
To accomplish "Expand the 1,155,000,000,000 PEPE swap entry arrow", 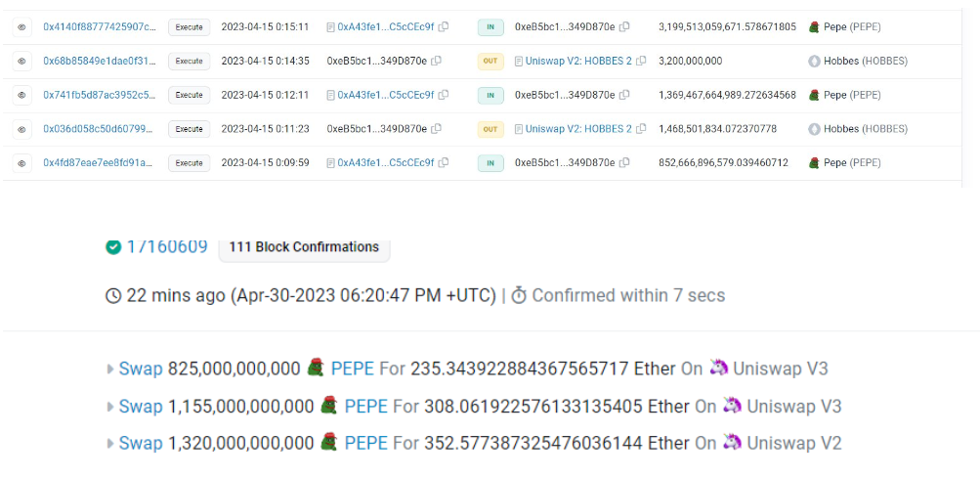I will (x=110, y=407).
